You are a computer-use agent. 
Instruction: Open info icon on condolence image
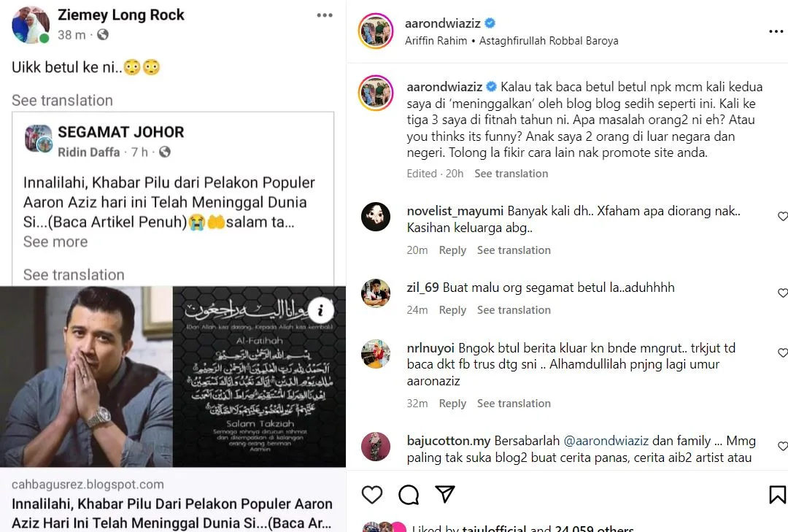click(320, 311)
